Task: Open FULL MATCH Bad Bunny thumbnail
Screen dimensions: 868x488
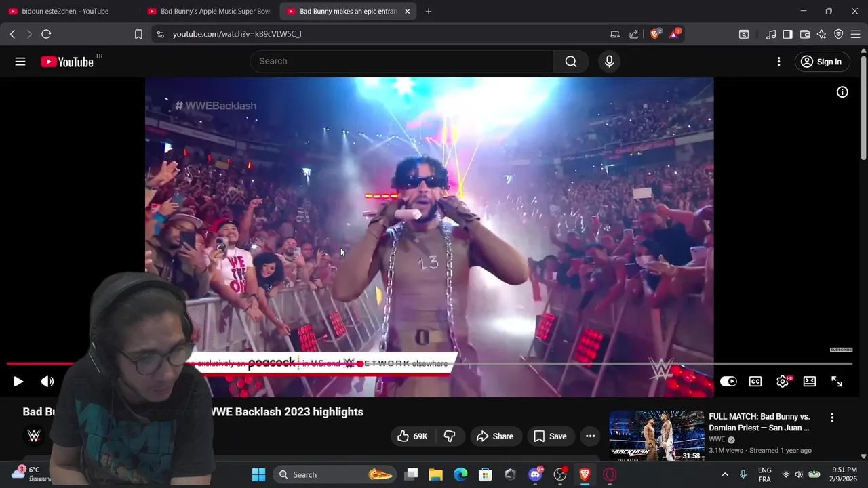Action: (x=656, y=436)
